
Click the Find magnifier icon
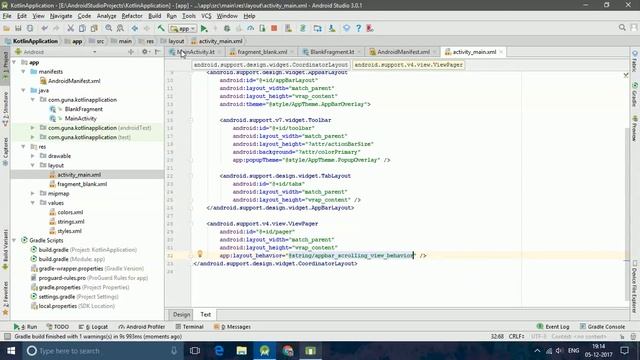point(109,28)
